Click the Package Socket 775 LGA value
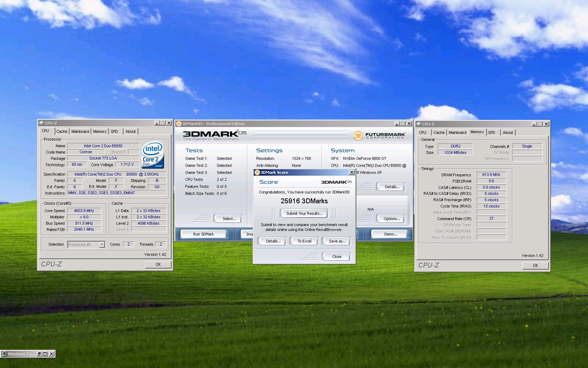 pyautogui.click(x=103, y=158)
